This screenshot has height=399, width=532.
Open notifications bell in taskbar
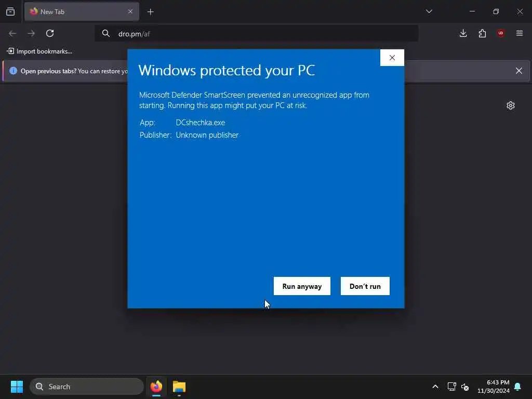point(517,387)
